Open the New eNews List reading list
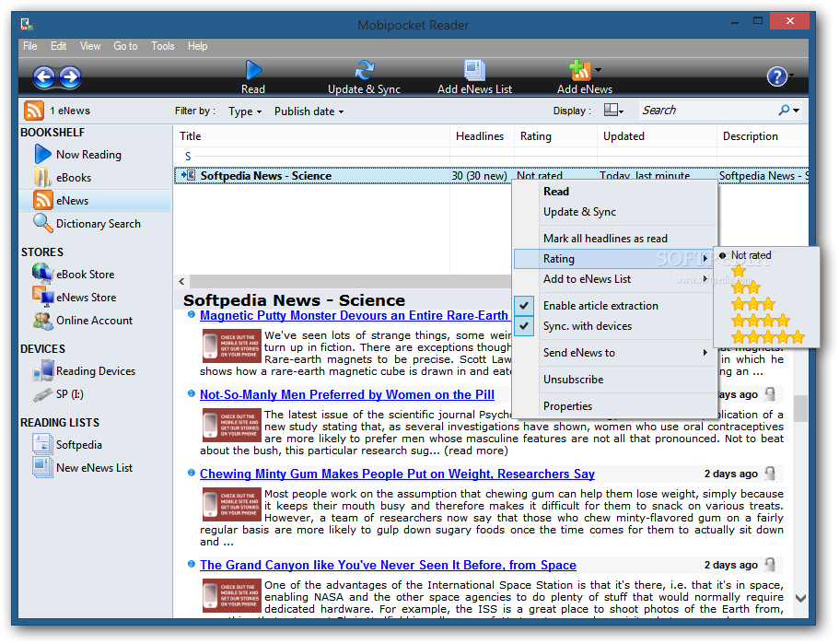 point(82,467)
